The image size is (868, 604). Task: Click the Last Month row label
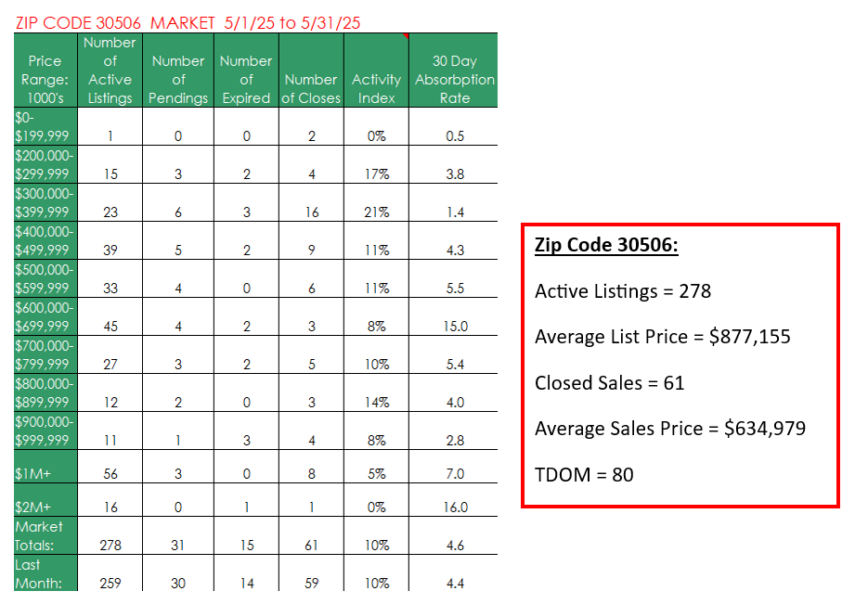pyautogui.click(x=45, y=573)
